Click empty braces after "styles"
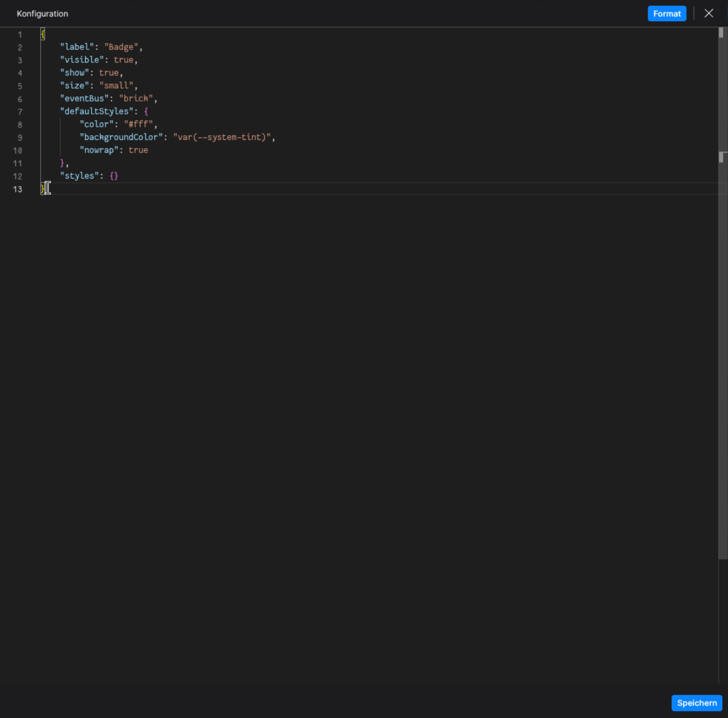 (x=114, y=176)
